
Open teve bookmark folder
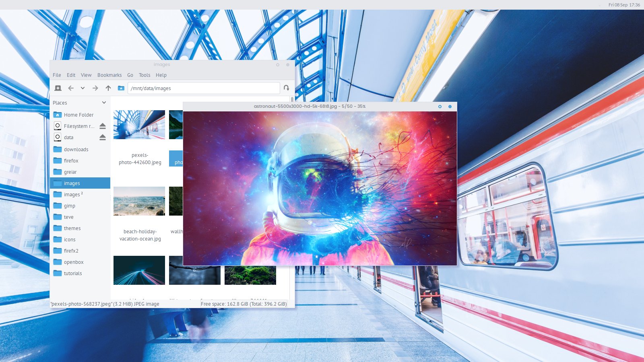[x=80, y=217]
